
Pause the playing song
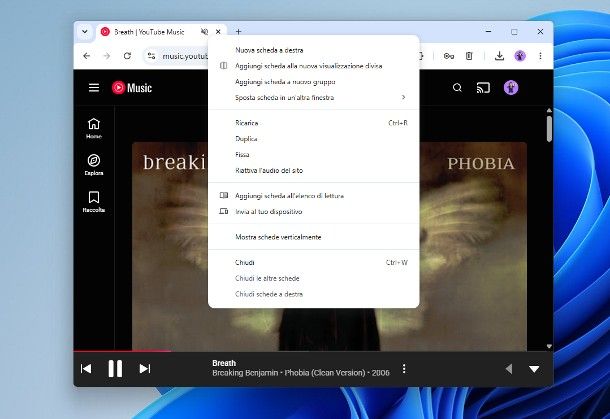[115, 368]
